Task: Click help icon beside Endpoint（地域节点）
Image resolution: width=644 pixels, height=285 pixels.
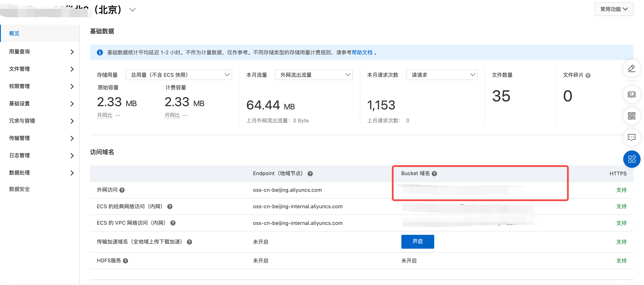Action: tap(310, 174)
